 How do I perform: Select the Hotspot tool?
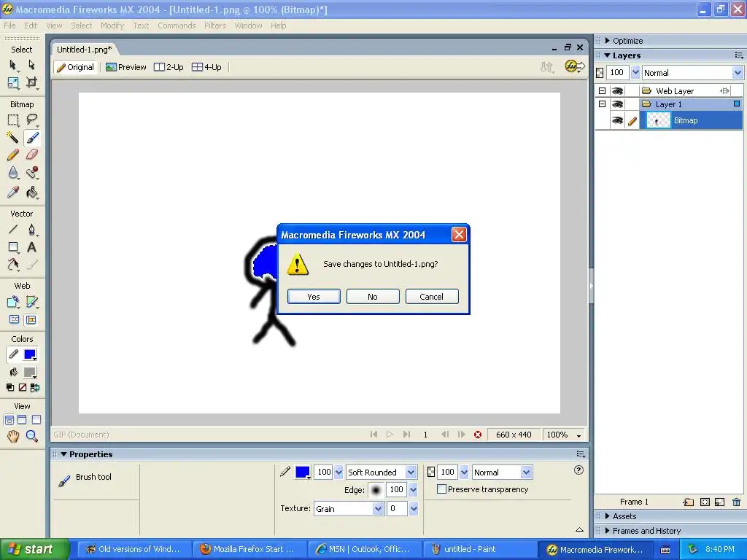[x=13, y=302]
